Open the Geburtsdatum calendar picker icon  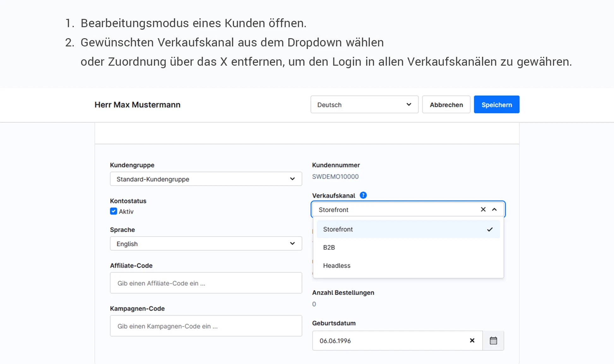493,341
